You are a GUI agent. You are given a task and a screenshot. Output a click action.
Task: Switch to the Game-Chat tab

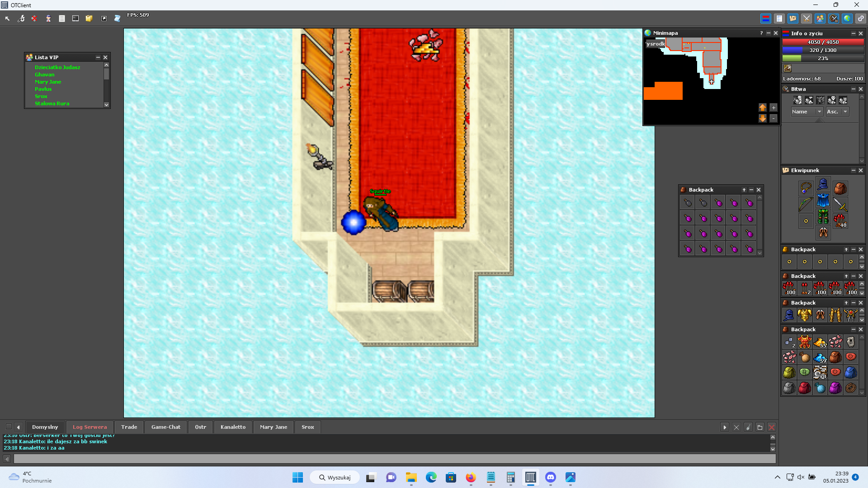[x=166, y=427]
